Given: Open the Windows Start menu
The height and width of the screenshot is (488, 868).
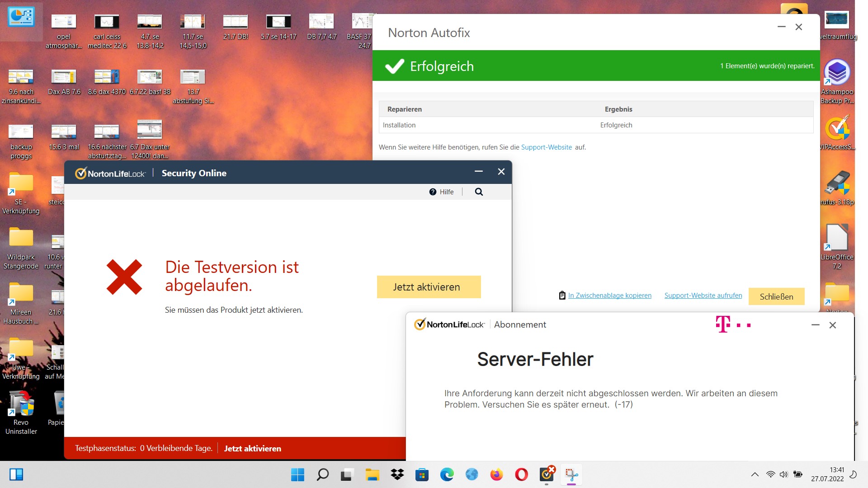Looking at the screenshot, I should pos(297,475).
